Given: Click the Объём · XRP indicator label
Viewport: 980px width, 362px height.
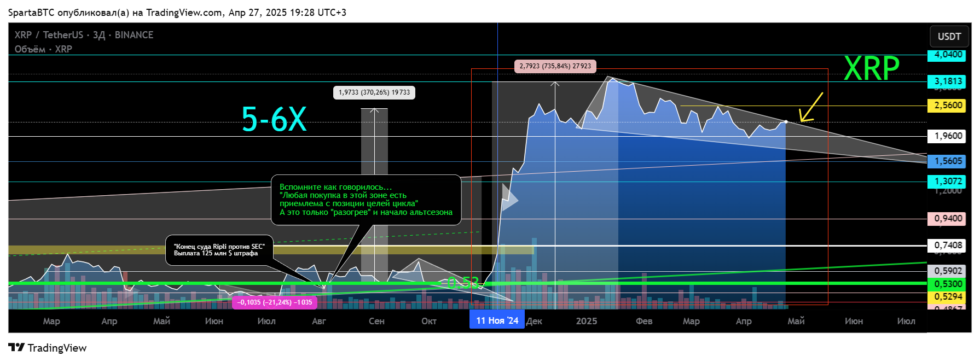Looking at the screenshot, I should (x=43, y=49).
